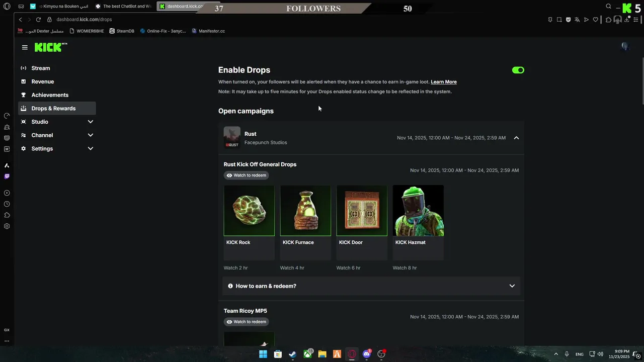Expand How to earn & redeem section
The image size is (644, 362).
371,286
